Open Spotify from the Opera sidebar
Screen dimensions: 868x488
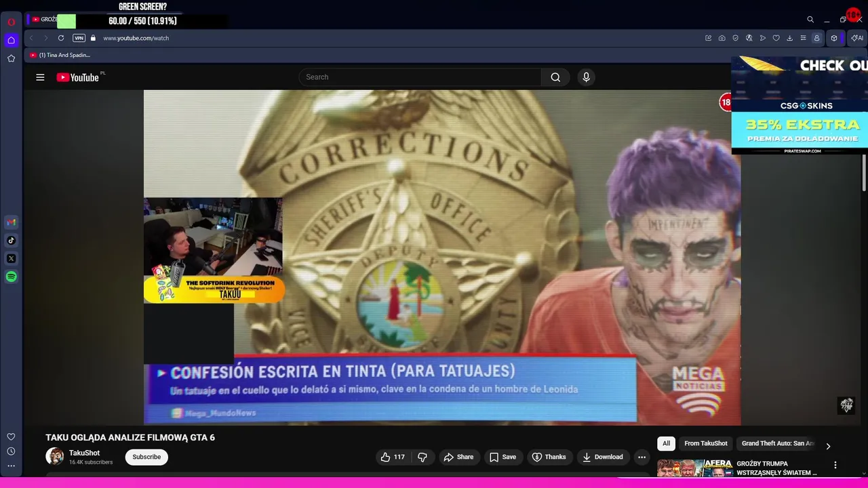tap(11, 277)
